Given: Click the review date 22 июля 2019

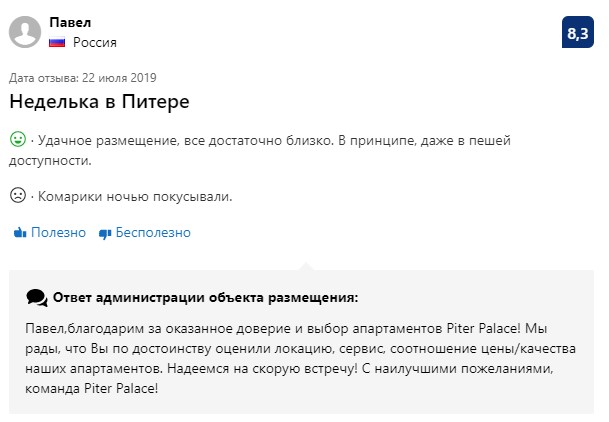Looking at the screenshot, I should [119, 78].
